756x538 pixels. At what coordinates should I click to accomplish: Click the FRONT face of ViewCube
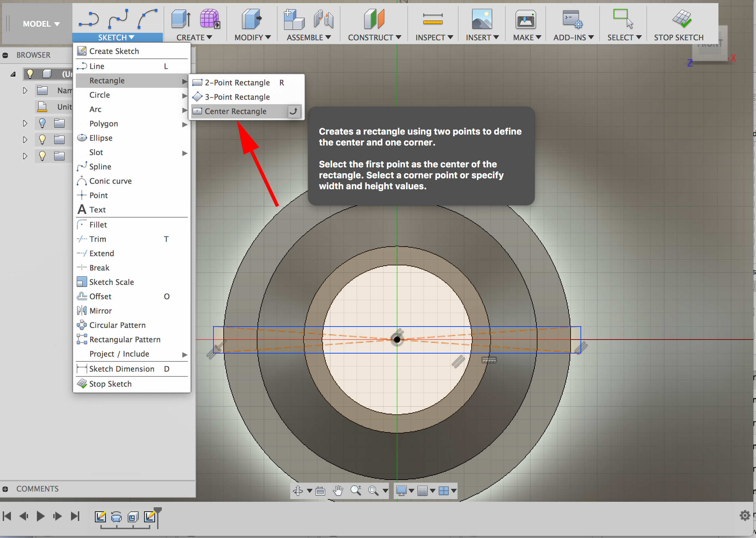(x=710, y=44)
